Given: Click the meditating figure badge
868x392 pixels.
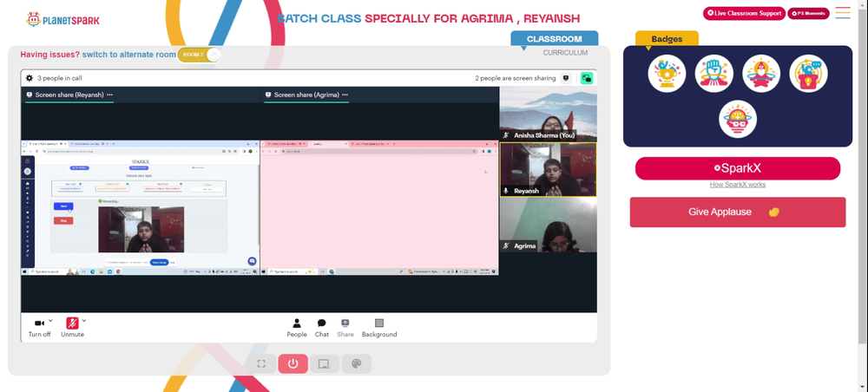Looking at the screenshot, I should (x=761, y=74).
